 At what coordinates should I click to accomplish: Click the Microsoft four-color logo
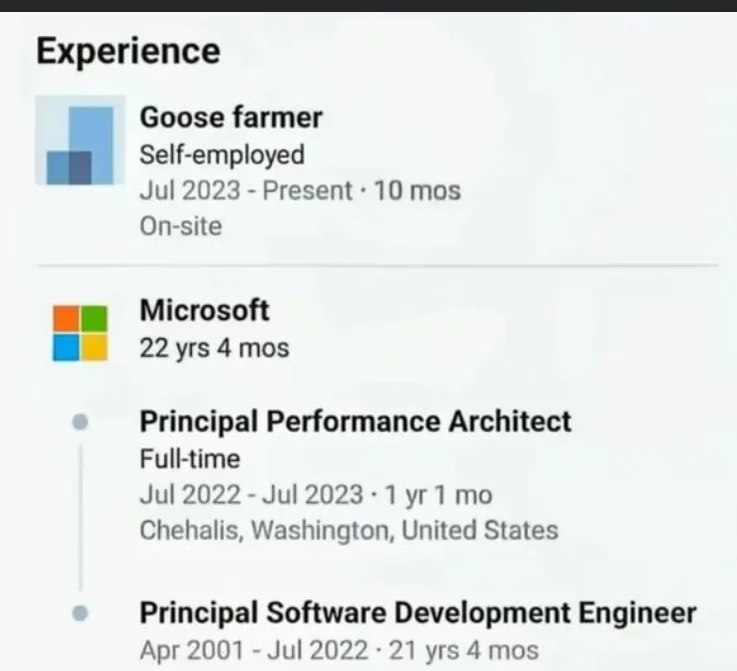(80, 333)
